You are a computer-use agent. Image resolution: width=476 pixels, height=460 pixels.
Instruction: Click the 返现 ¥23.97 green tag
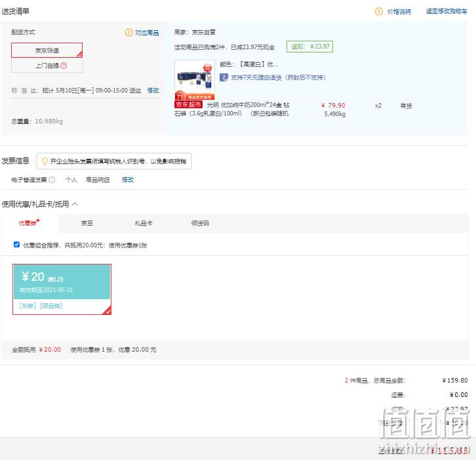309,47
